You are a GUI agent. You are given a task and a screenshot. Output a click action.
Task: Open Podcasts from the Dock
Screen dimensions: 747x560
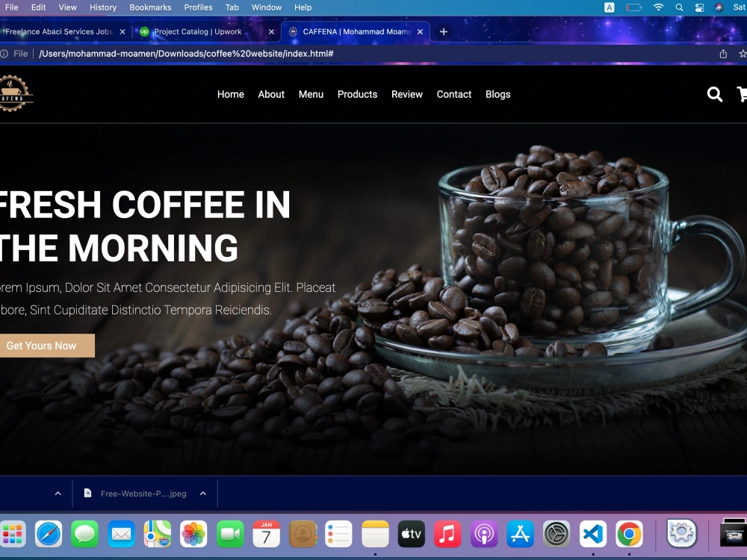484,534
